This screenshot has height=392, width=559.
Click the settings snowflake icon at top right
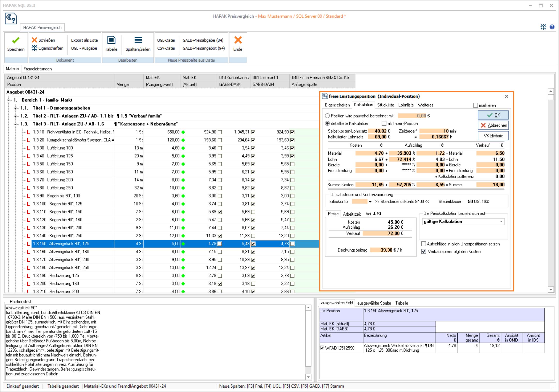click(543, 27)
